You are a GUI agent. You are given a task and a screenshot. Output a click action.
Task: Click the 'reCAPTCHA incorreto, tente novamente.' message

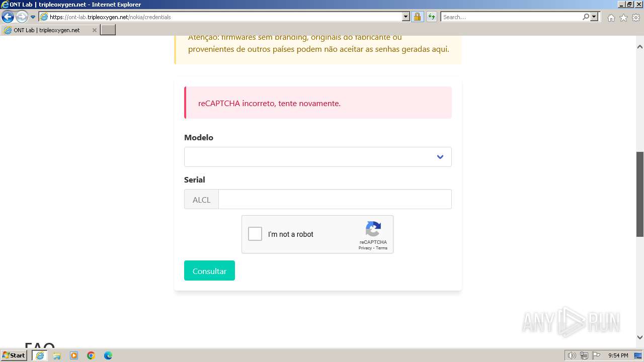pos(269,103)
